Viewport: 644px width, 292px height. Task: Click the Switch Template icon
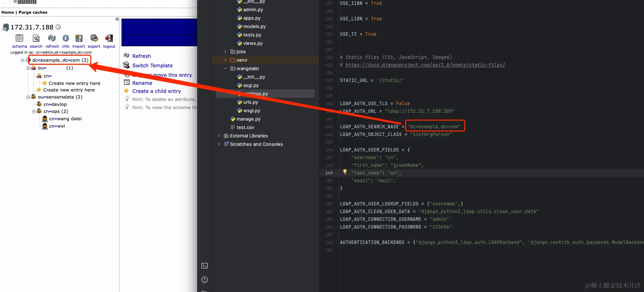pos(126,65)
